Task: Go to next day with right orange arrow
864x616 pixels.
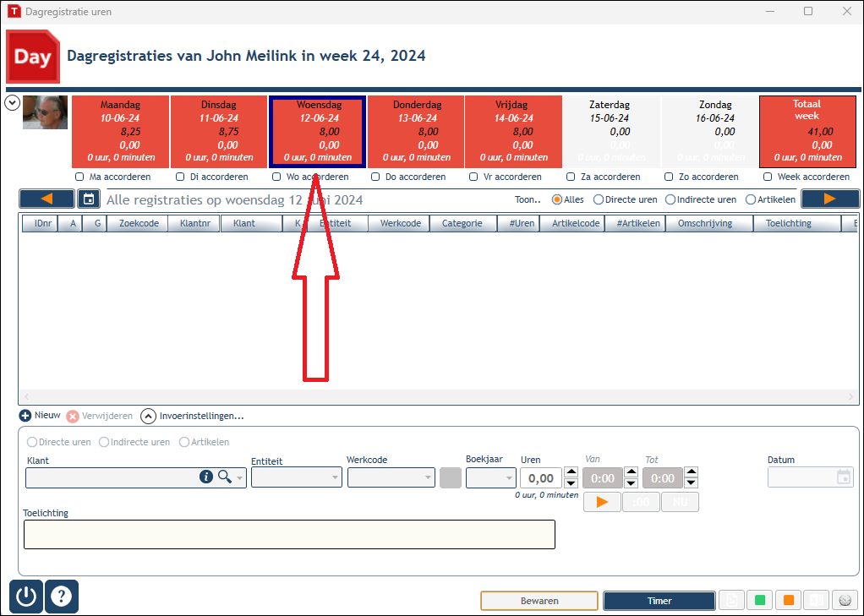Action: click(x=830, y=199)
